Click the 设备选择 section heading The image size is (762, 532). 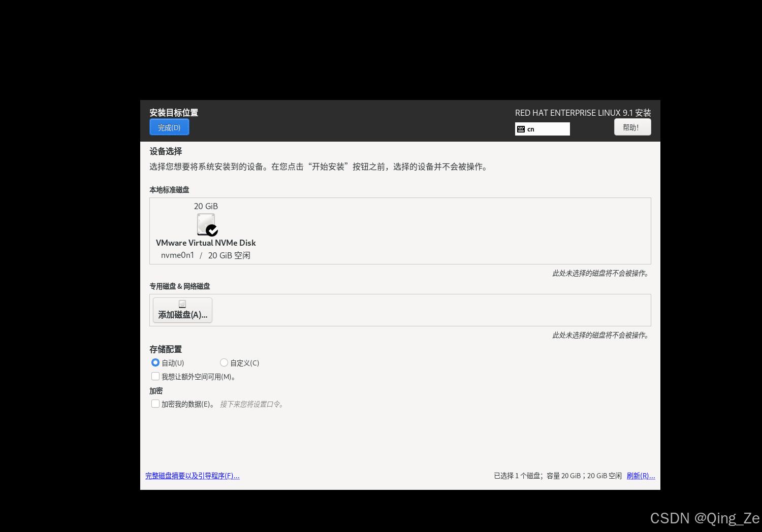[x=166, y=151]
